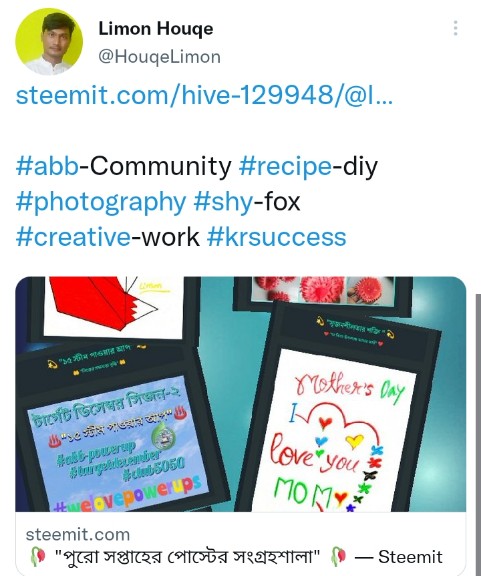Open the red flowers photo thumbnail
This screenshot has height=576, width=481.
(323, 290)
